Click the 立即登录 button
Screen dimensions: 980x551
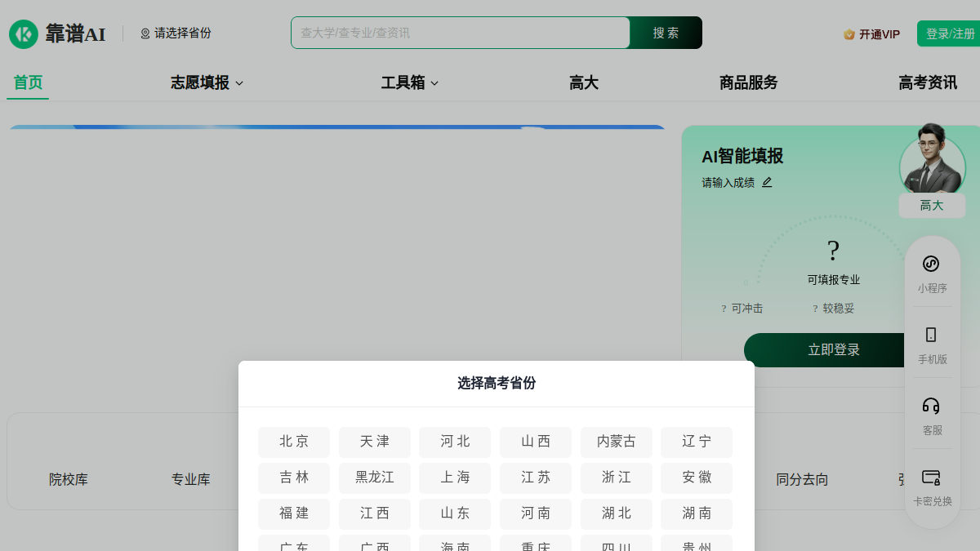pyautogui.click(x=825, y=350)
